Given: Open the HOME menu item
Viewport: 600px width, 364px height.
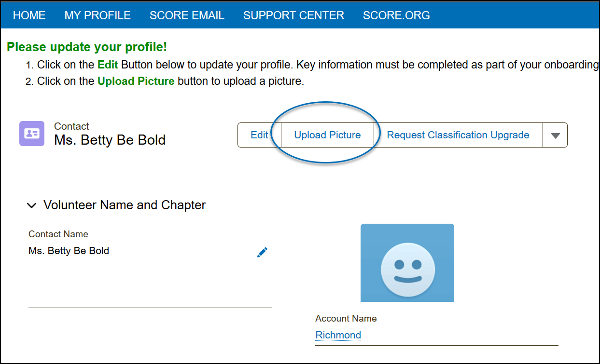Looking at the screenshot, I should click(29, 15).
